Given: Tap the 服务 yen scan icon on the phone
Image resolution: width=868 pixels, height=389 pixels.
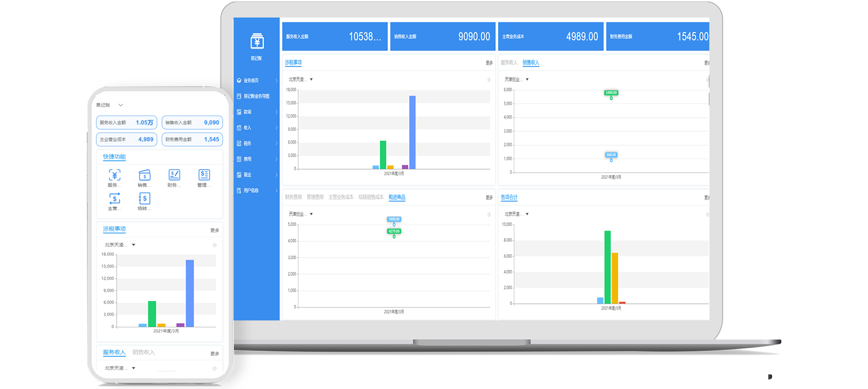Looking at the screenshot, I should click(x=114, y=175).
